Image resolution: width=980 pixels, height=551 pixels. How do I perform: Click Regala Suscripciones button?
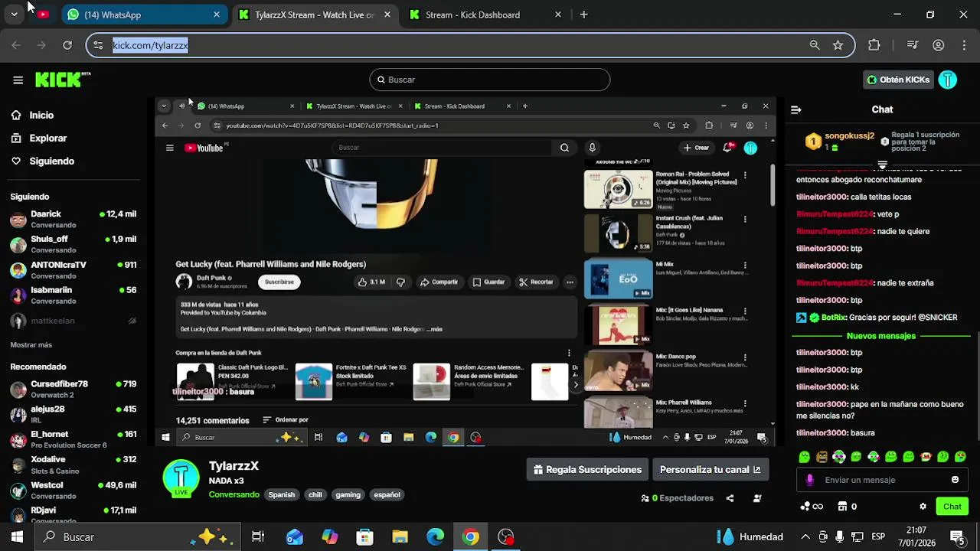click(x=587, y=470)
